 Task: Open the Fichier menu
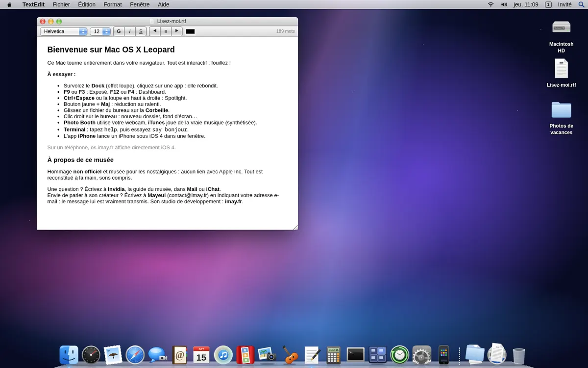point(61,4)
